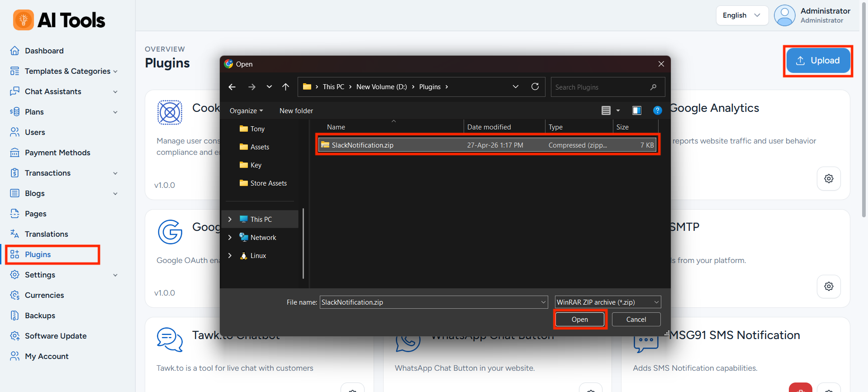Viewport: 868px width, 392px height.
Task: Click This PC in address breadcrumb
Action: click(x=333, y=87)
